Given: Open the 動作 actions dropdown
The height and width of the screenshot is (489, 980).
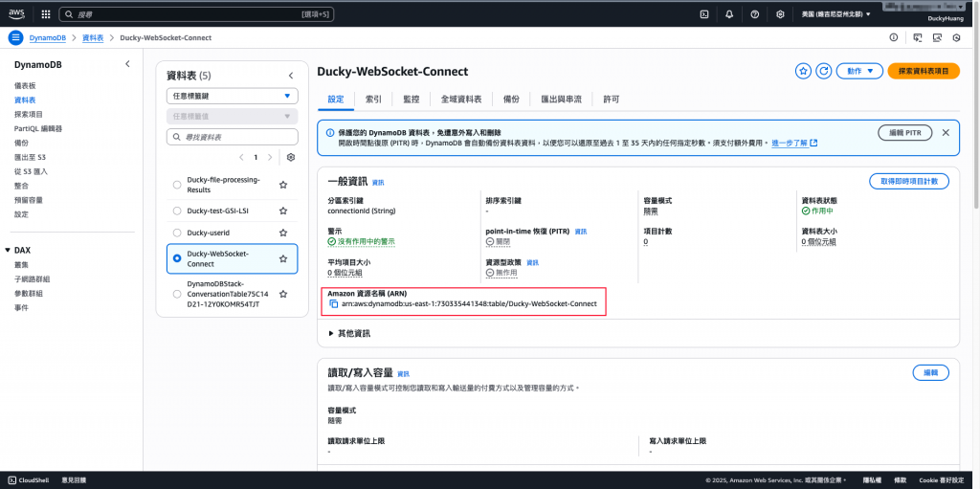Looking at the screenshot, I should pyautogui.click(x=859, y=71).
